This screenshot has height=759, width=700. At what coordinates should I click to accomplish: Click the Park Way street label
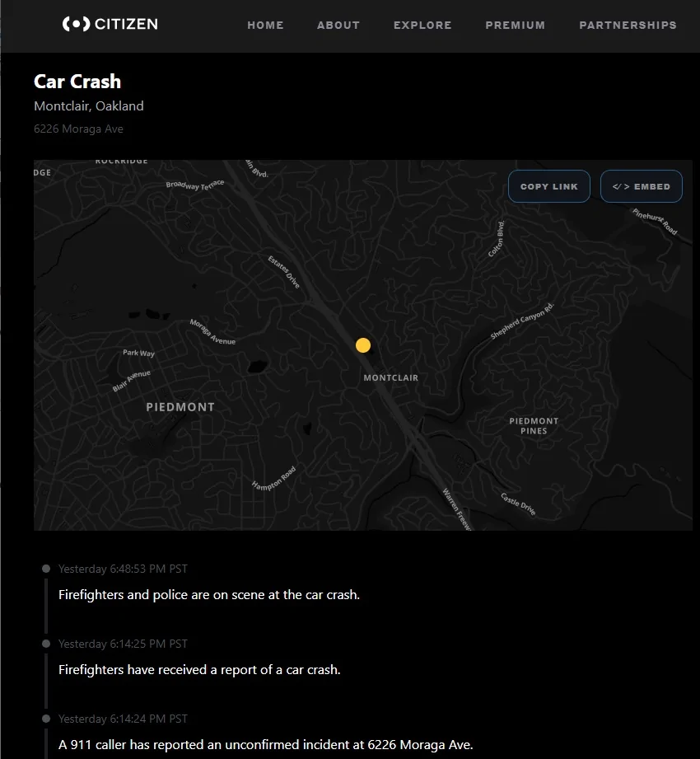(x=139, y=353)
